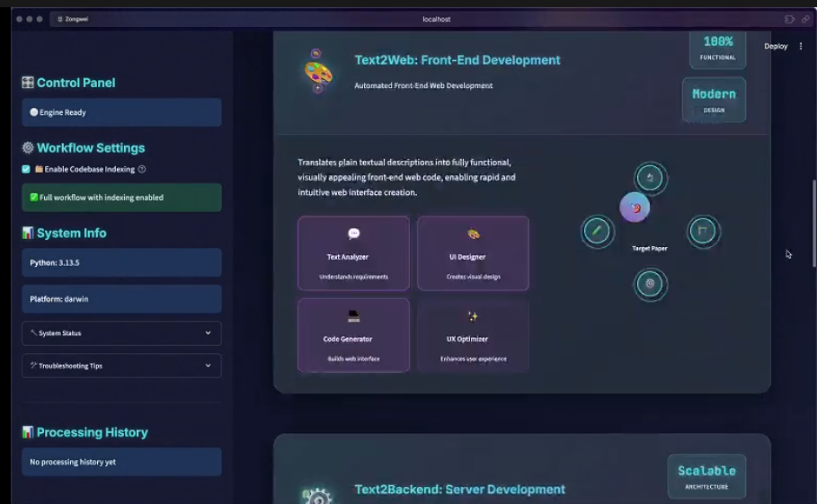Click the Processing History chart icon
The height and width of the screenshot is (504, 817).
click(x=28, y=432)
